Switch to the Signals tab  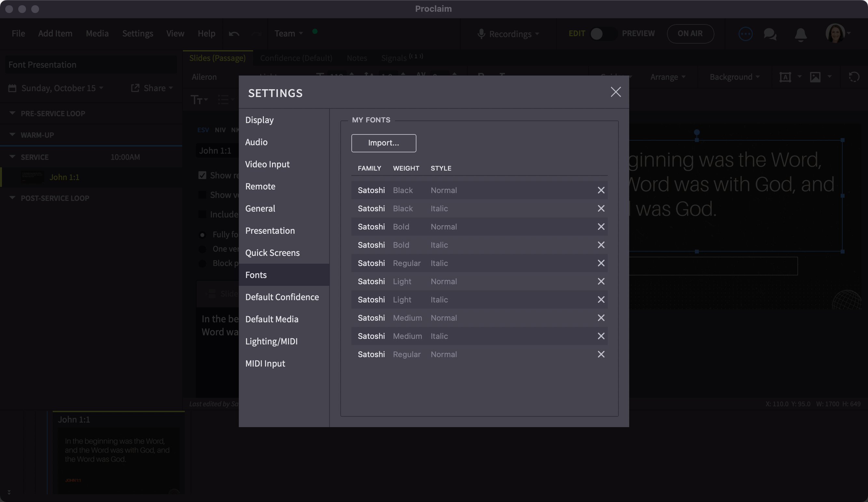coord(402,58)
